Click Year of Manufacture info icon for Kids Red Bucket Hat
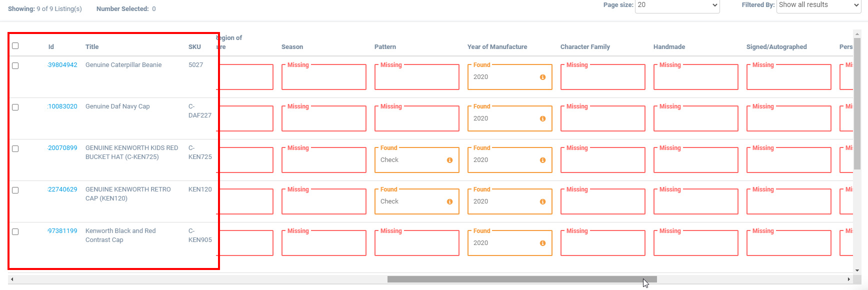 542,160
